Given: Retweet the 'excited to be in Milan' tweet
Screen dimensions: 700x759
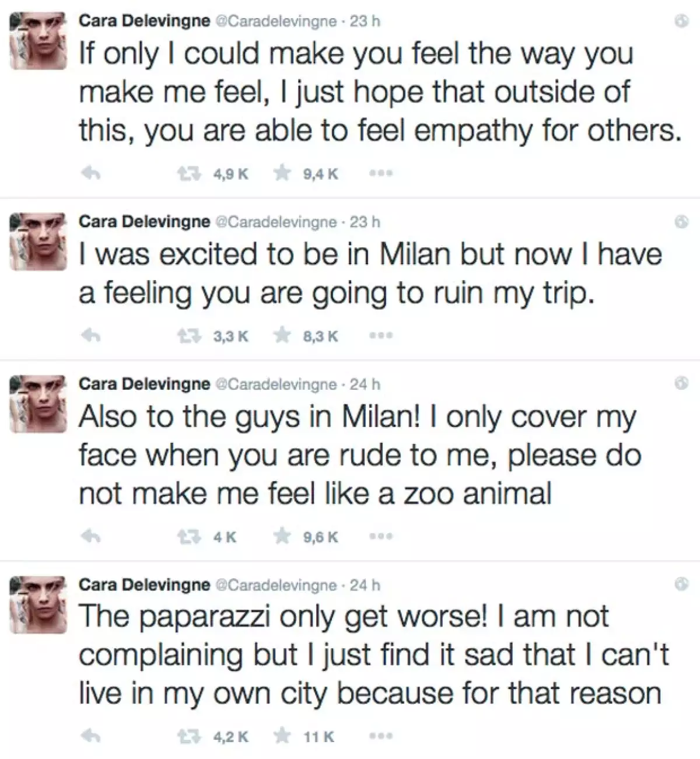Looking at the screenshot, I should coord(188,336).
